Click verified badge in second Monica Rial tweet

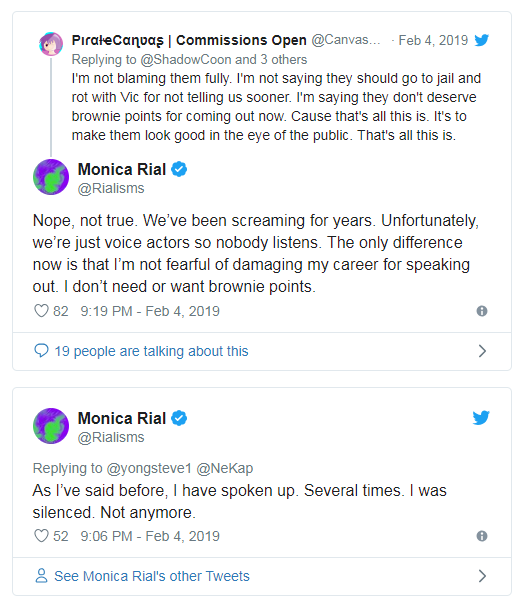[179, 418]
